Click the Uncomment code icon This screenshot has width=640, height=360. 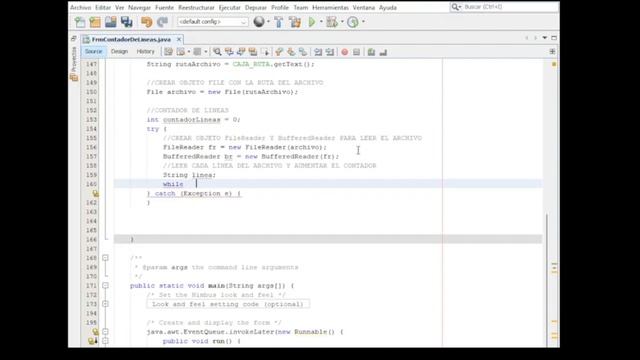click(x=383, y=52)
